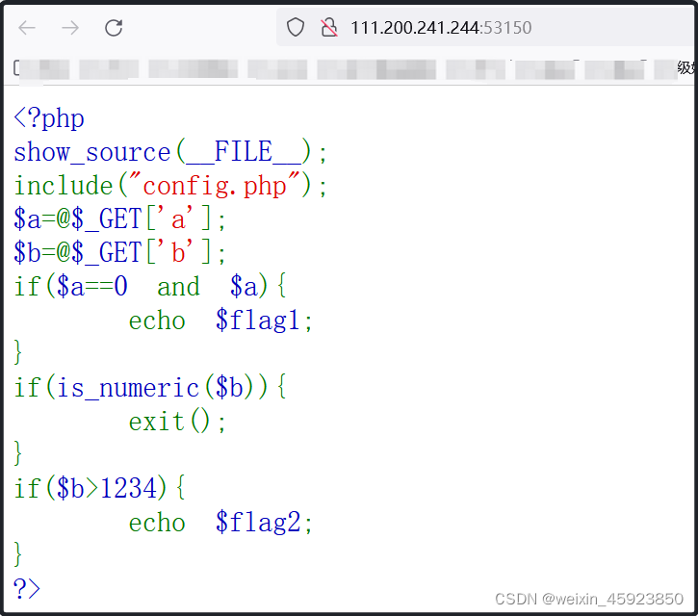Open the insecure connection padlock icon
Image resolution: width=698 pixels, height=616 pixels.
coord(329,27)
